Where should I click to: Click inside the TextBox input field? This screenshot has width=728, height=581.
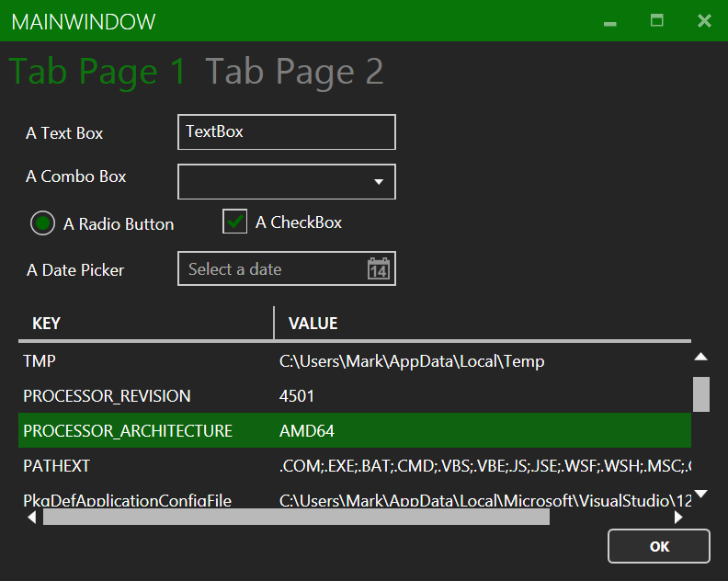tap(286, 131)
